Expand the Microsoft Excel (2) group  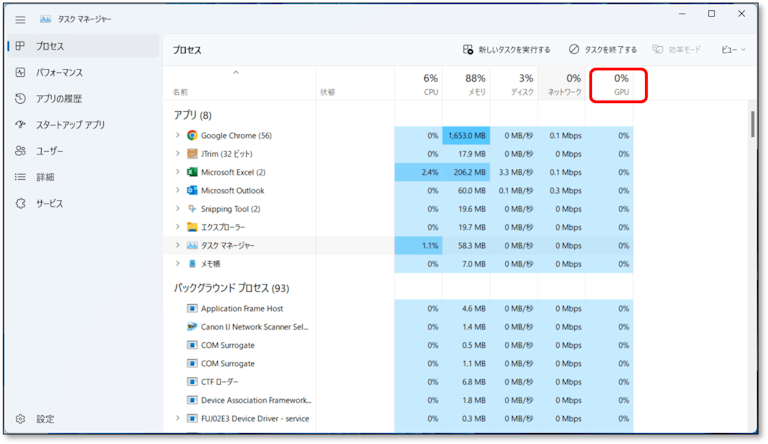tap(178, 172)
